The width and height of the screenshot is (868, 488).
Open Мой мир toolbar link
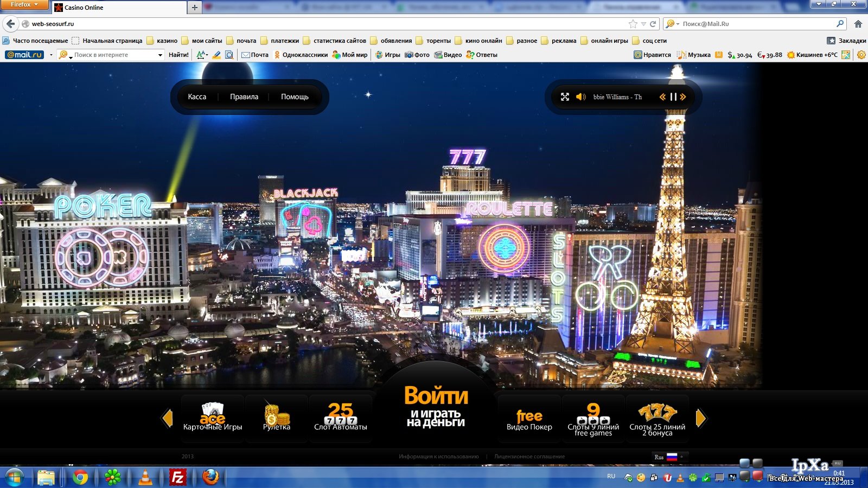tap(350, 55)
